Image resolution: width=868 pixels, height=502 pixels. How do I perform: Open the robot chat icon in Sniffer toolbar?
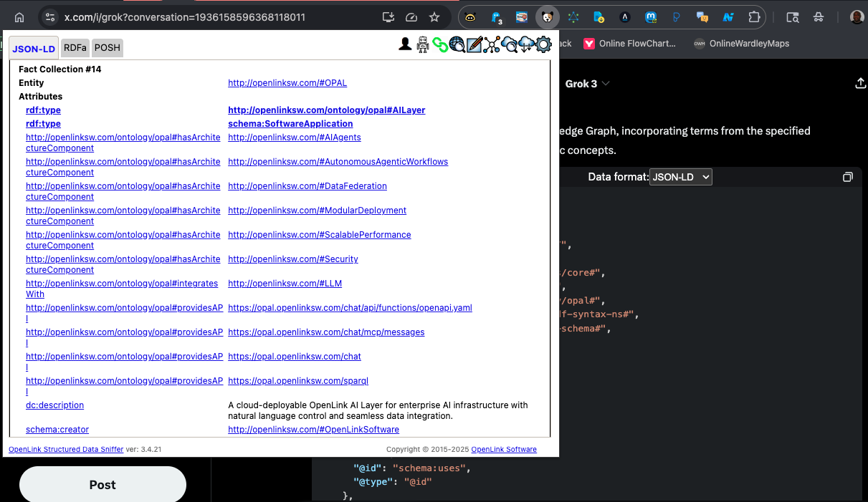point(423,45)
